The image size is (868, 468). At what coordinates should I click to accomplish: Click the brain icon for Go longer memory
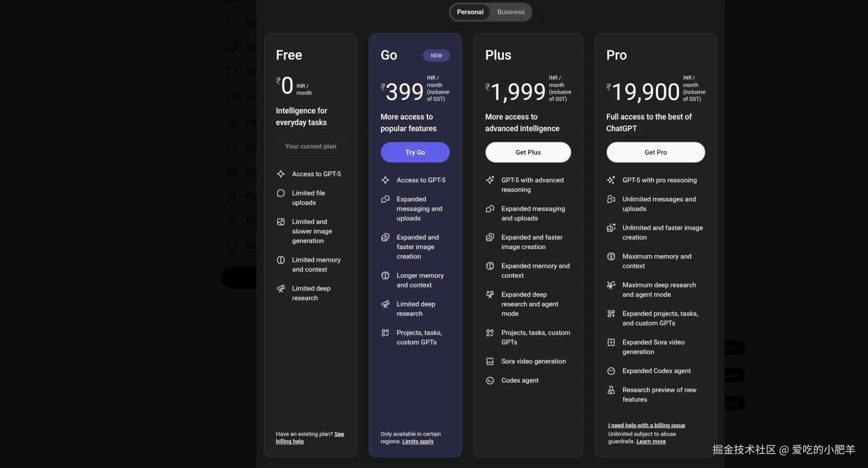(385, 276)
